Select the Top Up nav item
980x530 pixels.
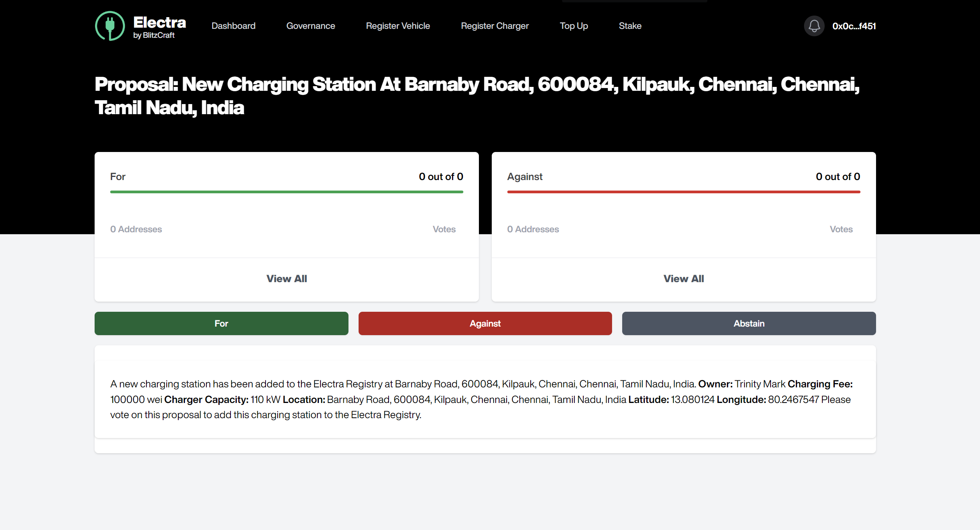pos(574,26)
